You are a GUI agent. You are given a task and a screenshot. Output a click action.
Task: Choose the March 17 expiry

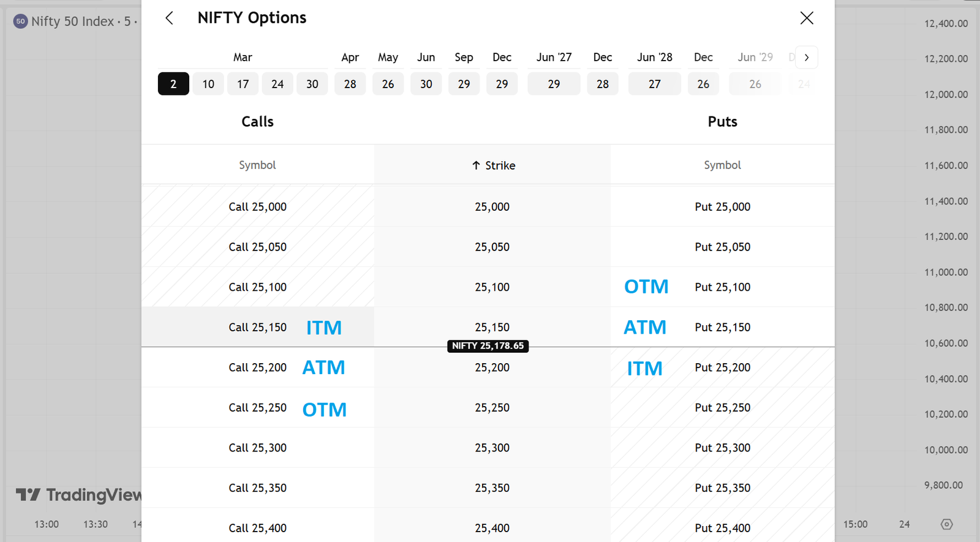pos(243,84)
